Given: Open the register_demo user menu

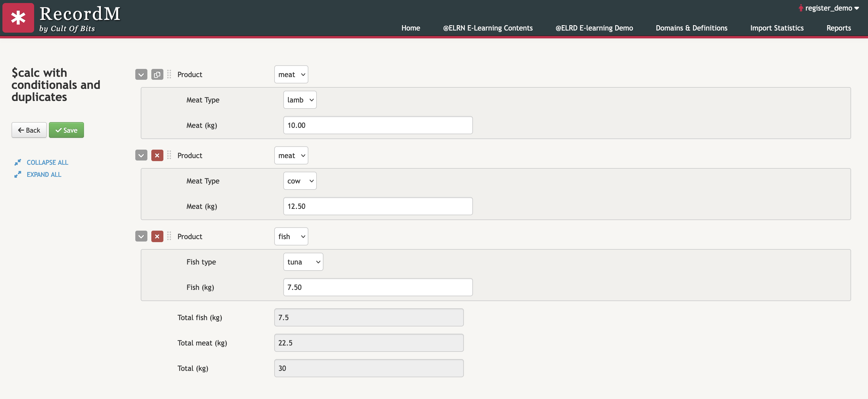Looking at the screenshot, I should 829,8.
